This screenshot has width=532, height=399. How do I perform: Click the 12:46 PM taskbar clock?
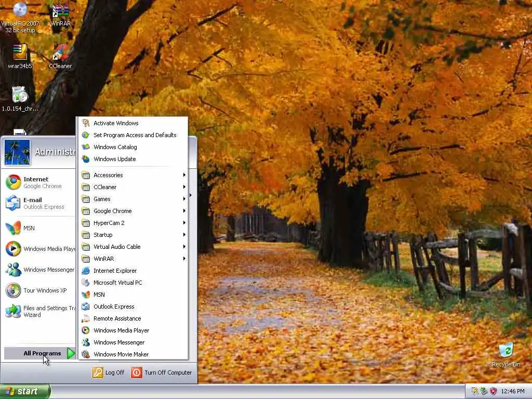pyautogui.click(x=513, y=391)
